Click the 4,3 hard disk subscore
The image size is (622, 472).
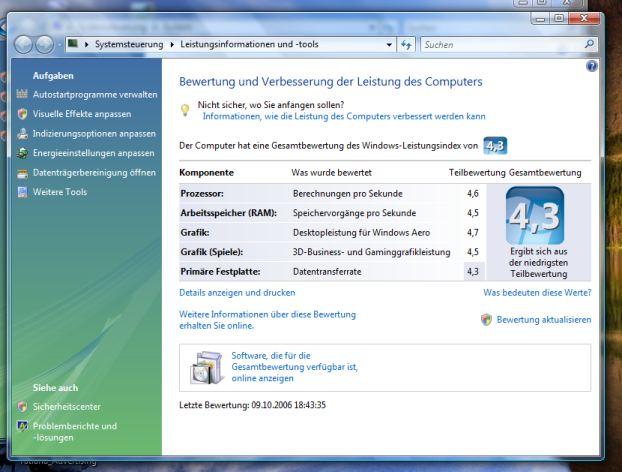click(472, 272)
